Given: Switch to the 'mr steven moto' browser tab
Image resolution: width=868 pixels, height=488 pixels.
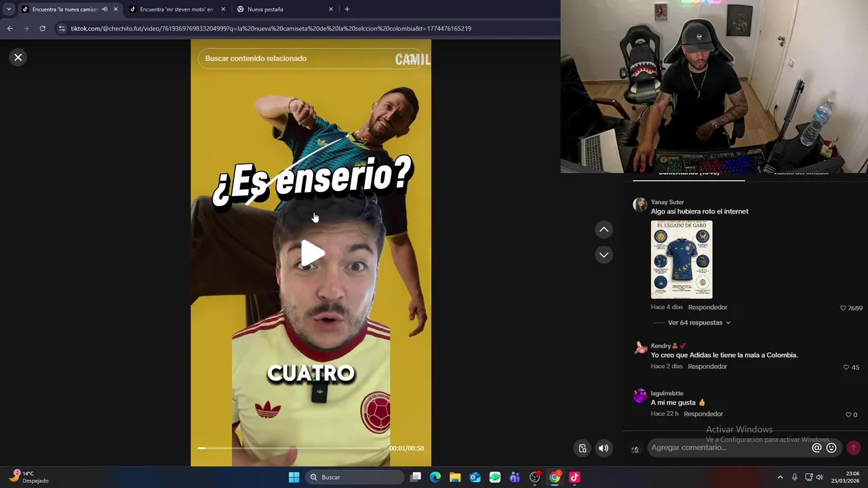Looking at the screenshot, I should [x=176, y=9].
